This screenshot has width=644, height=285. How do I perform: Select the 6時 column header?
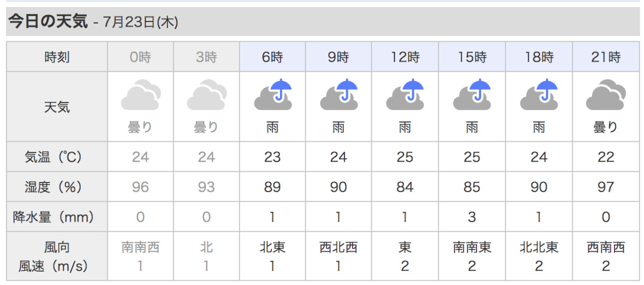[x=273, y=56]
